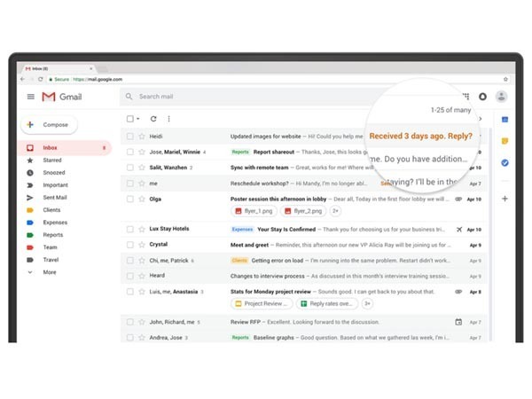The width and height of the screenshot is (532, 399).
Task: Open the Clients label
Action: coord(51,210)
